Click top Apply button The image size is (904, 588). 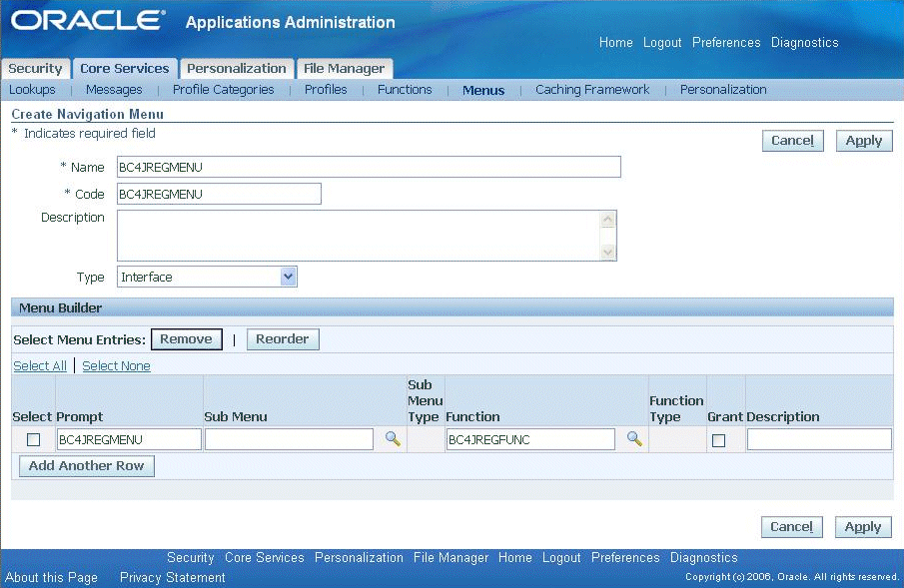pos(864,141)
